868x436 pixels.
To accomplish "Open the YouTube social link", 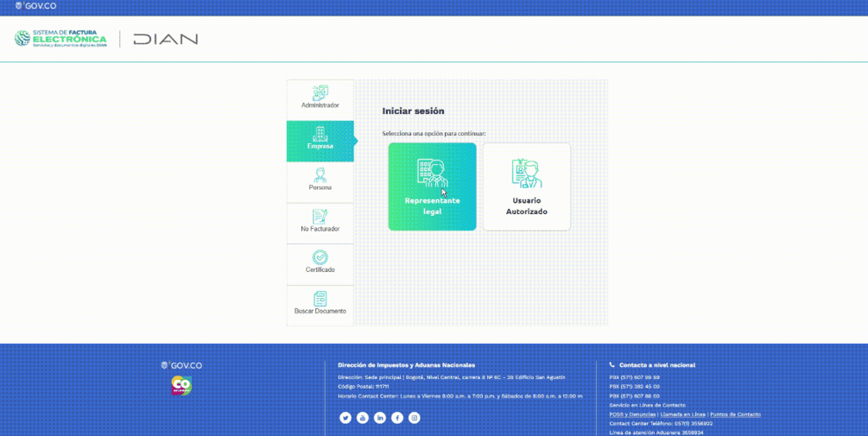I will [363, 418].
